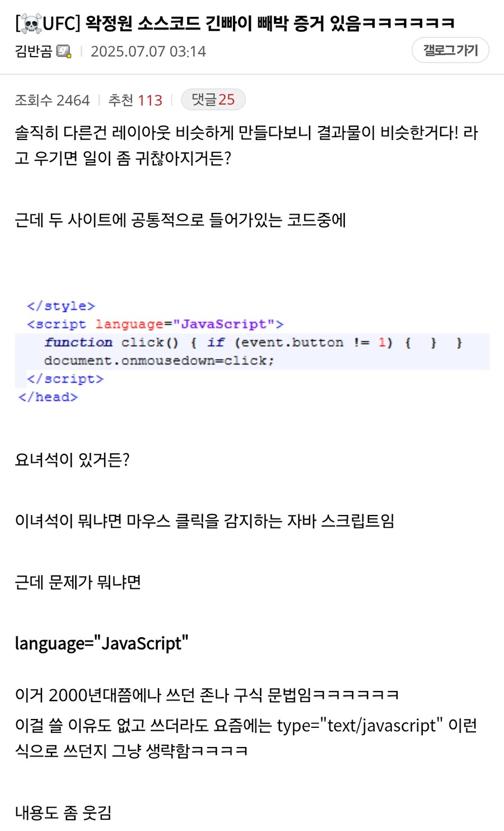Click the date 2025.07.07 03:14
This screenshot has height=831, width=504.
point(148,52)
